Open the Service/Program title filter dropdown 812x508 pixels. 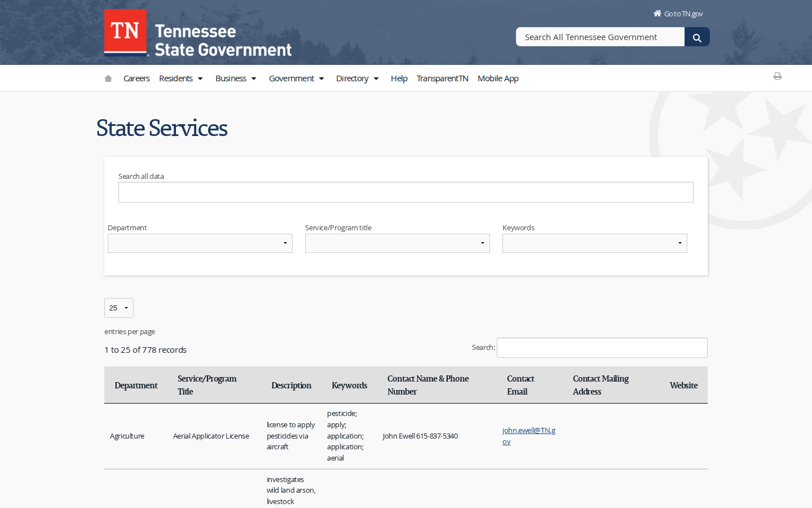[x=398, y=243]
